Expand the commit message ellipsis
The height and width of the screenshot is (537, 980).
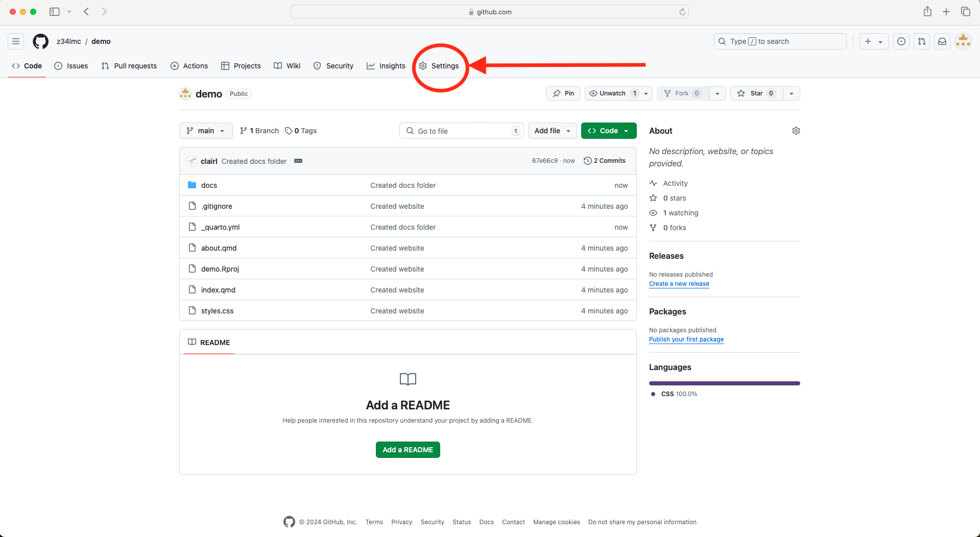[298, 161]
